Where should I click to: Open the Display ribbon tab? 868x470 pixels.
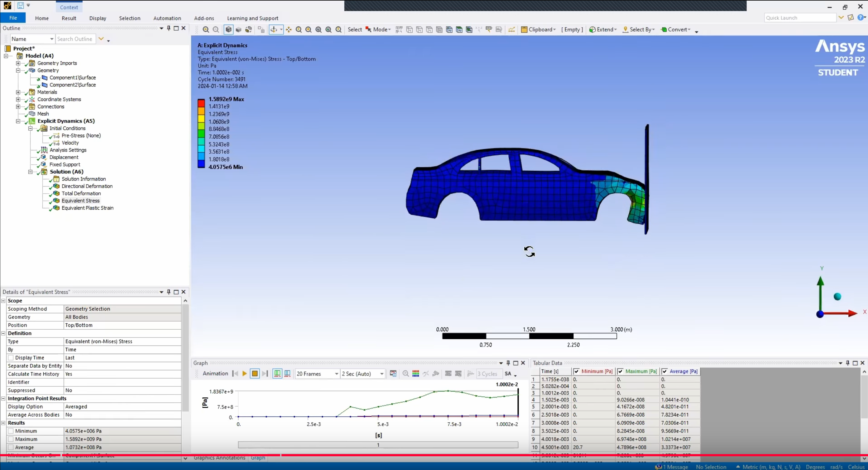pos(98,18)
